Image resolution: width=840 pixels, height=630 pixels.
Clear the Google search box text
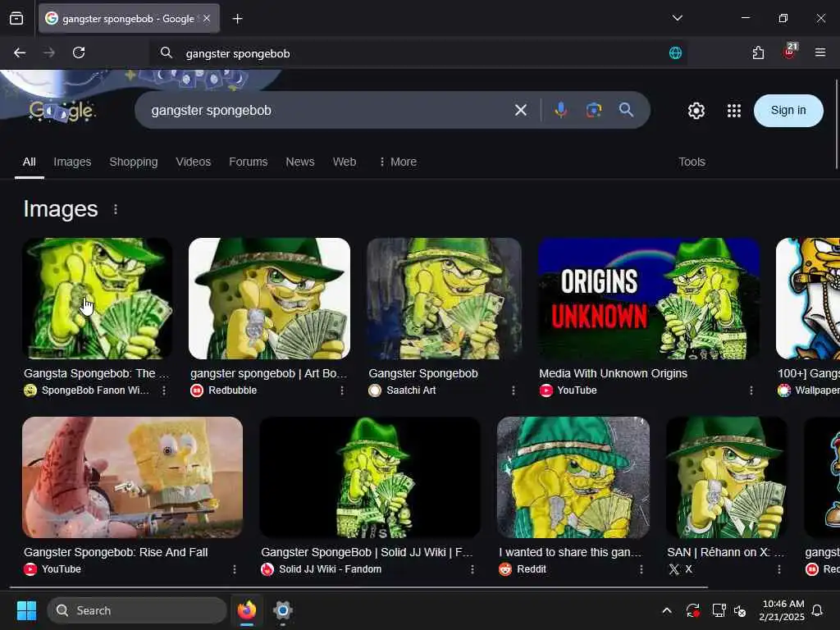[x=520, y=111]
